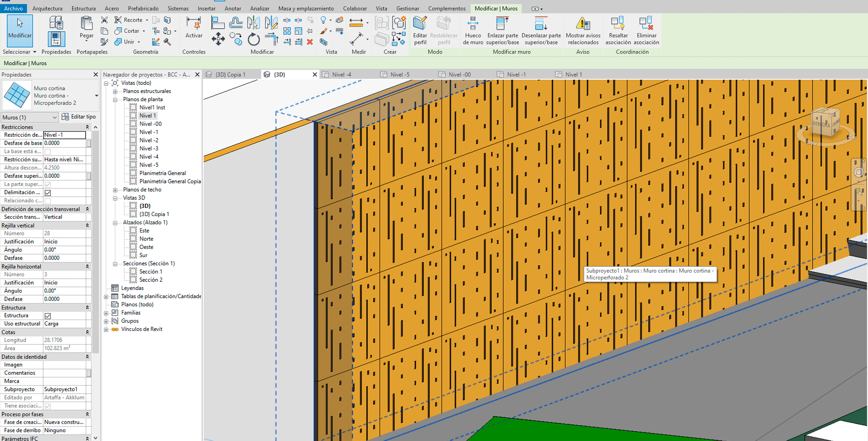Click the Pegar clipboard icon
The width and height of the screenshot is (868, 441).
coord(87,23)
